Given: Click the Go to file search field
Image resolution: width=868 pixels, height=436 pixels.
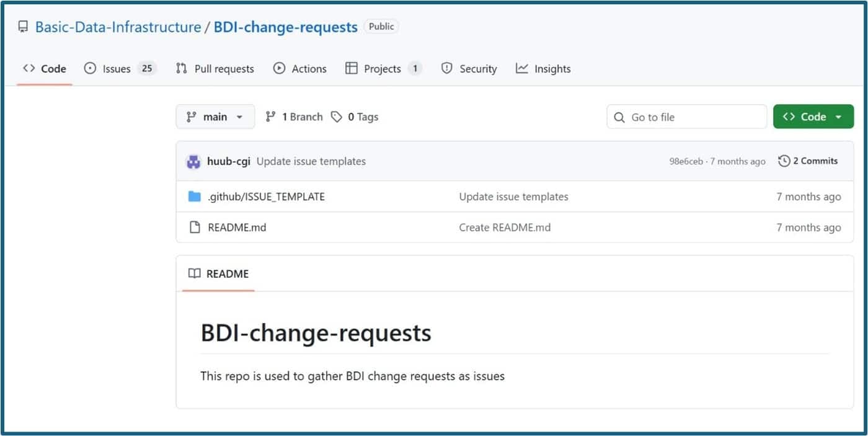Looking at the screenshot, I should point(694,117).
